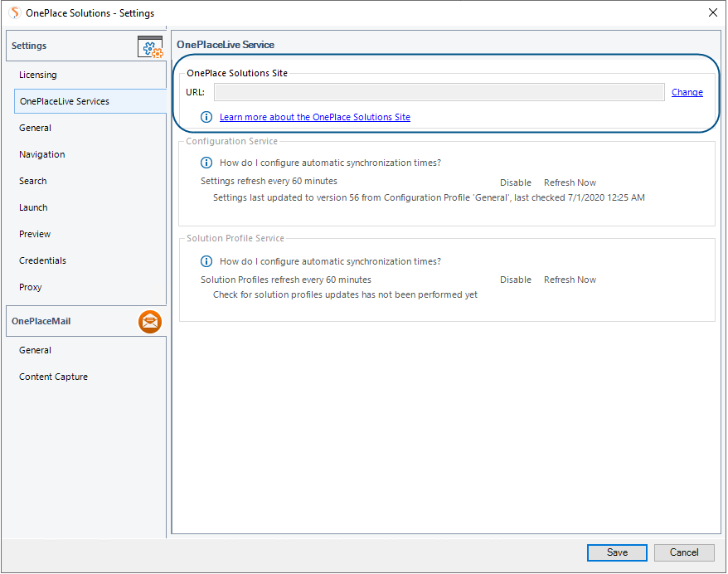Viewport: 728px width, 574px height.
Task: Click the Solution Profile Service info icon
Action: click(x=206, y=260)
